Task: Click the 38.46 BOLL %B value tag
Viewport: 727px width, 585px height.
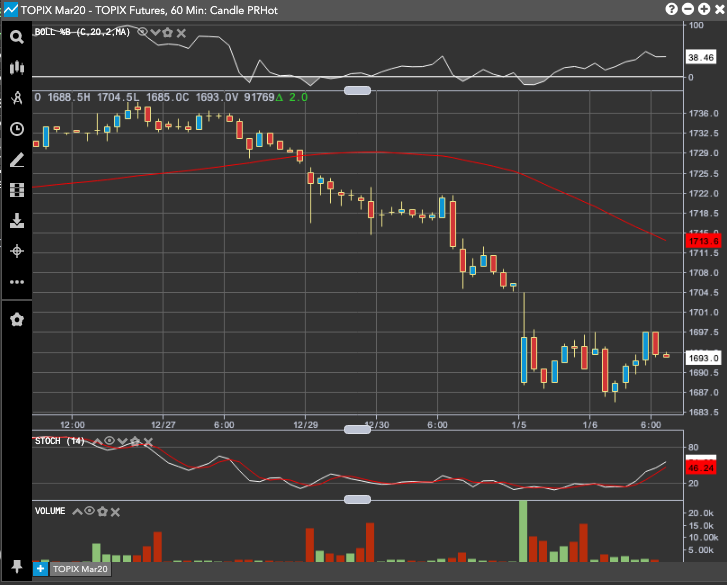Action: (x=701, y=57)
